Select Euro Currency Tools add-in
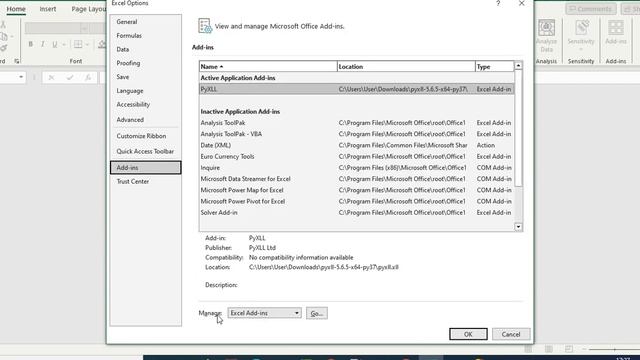The image size is (640, 360). [356, 156]
